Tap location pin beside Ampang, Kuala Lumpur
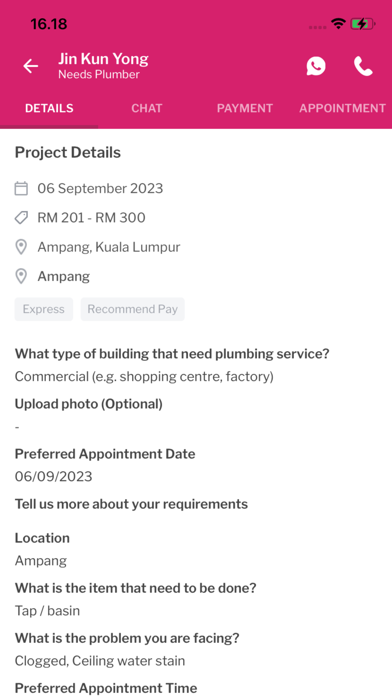This screenshot has width=392, height=696. click(x=21, y=247)
